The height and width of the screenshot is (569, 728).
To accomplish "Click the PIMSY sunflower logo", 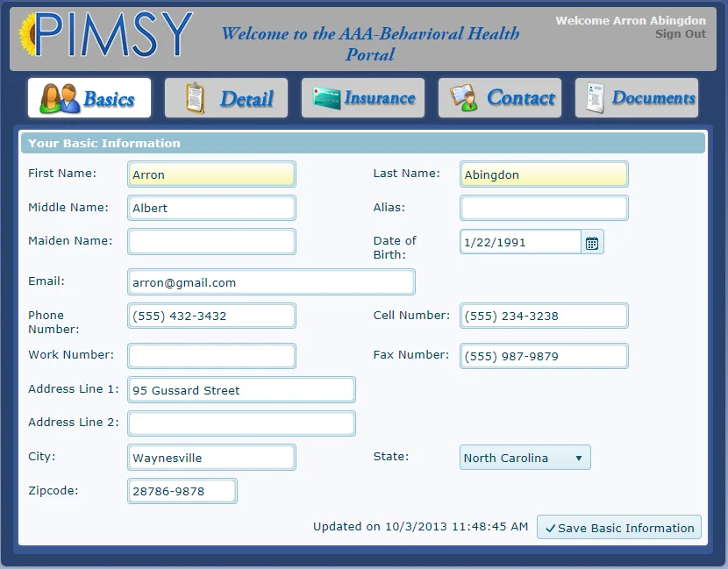I will tap(106, 34).
